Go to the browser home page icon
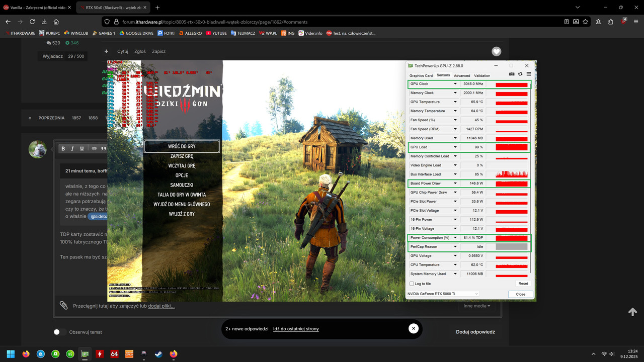The image size is (644, 362). pos(56,22)
